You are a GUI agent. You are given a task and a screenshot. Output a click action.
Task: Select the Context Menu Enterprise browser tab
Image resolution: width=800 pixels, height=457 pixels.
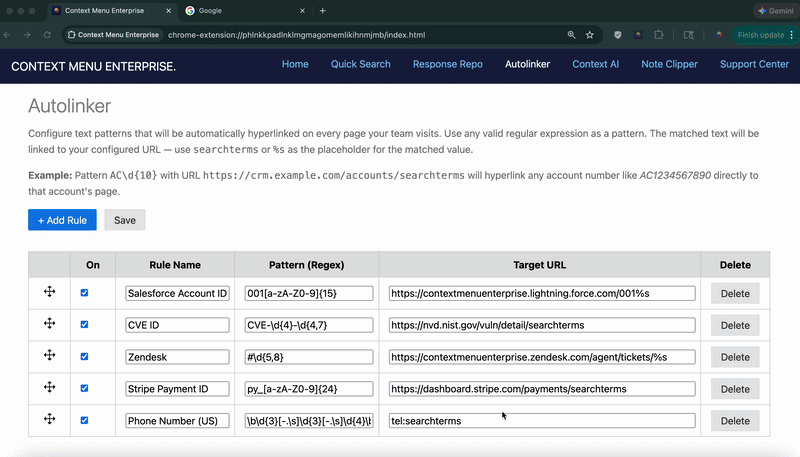110,11
